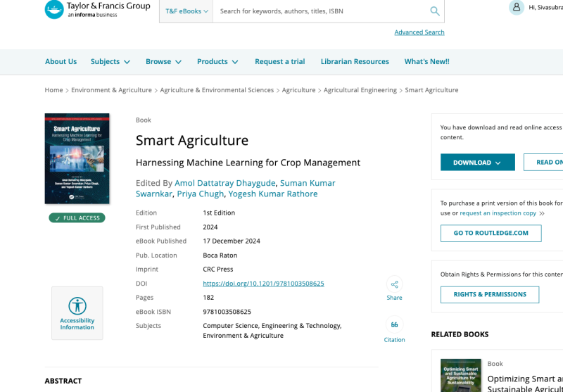Open editor Priya Chugh link
The height and width of the screenshot is (392, 563).
pyautogui.click(x=201, y=194)
